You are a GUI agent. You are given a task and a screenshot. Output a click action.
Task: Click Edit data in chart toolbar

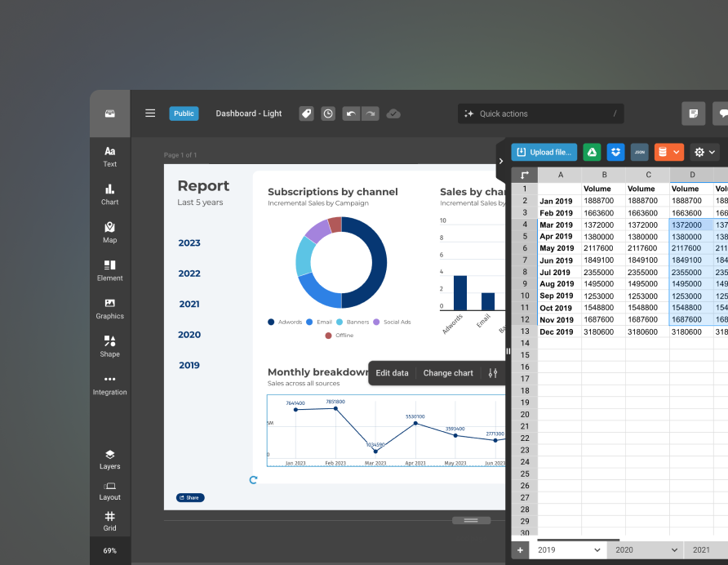click(x=392, y=373)
